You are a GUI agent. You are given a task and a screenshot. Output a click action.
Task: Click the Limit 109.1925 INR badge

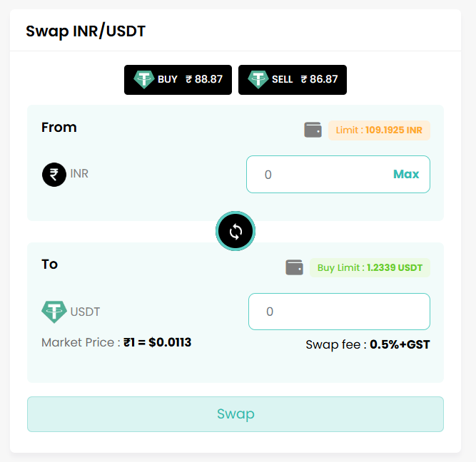[x=379, y=130]
